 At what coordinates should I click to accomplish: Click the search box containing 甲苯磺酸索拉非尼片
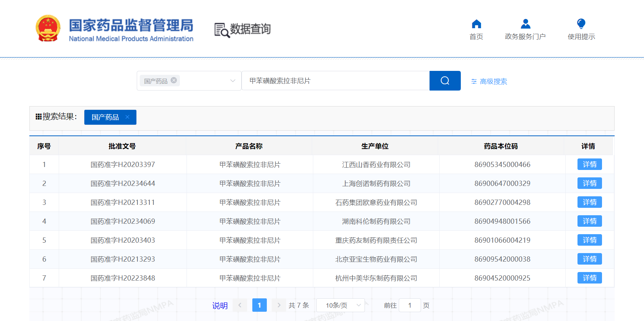(x=336, y=81)
